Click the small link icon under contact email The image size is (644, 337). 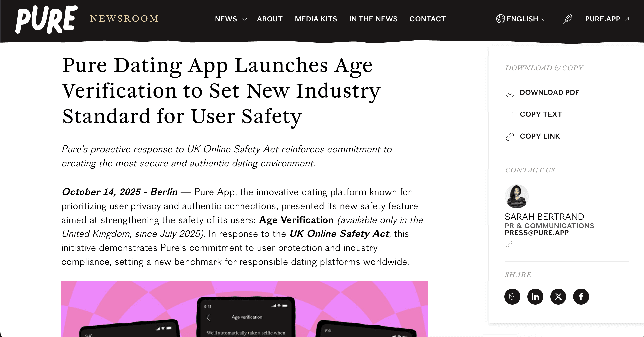point(509,244)
